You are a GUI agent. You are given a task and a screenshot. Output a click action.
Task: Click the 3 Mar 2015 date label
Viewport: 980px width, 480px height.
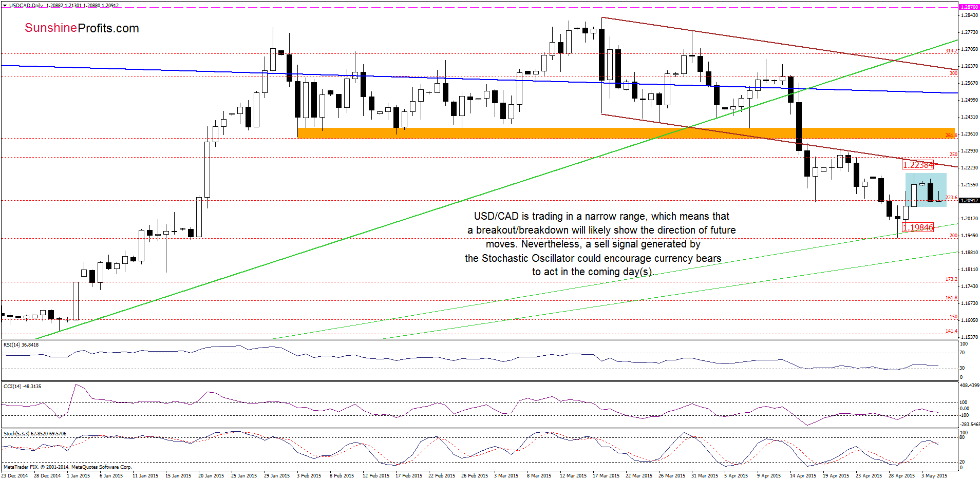(506, 476)
